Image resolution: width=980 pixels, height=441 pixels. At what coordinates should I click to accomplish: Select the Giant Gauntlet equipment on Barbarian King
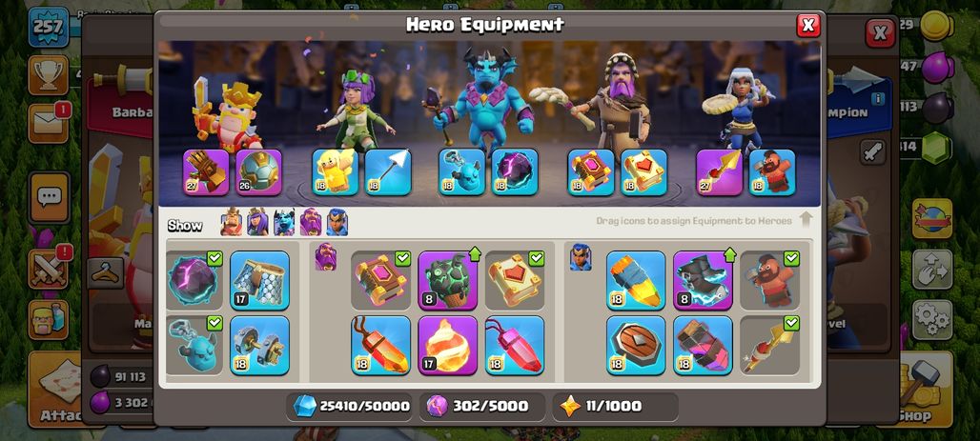pos(206,172)
